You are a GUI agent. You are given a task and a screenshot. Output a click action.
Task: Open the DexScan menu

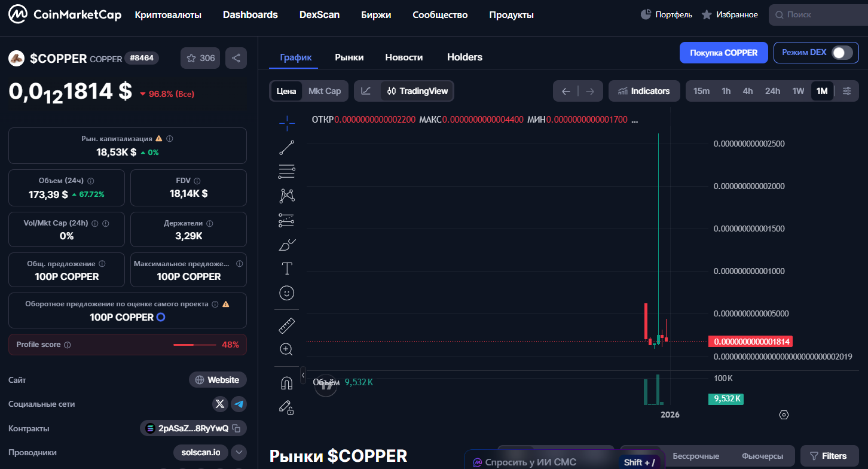coord(319,15)
